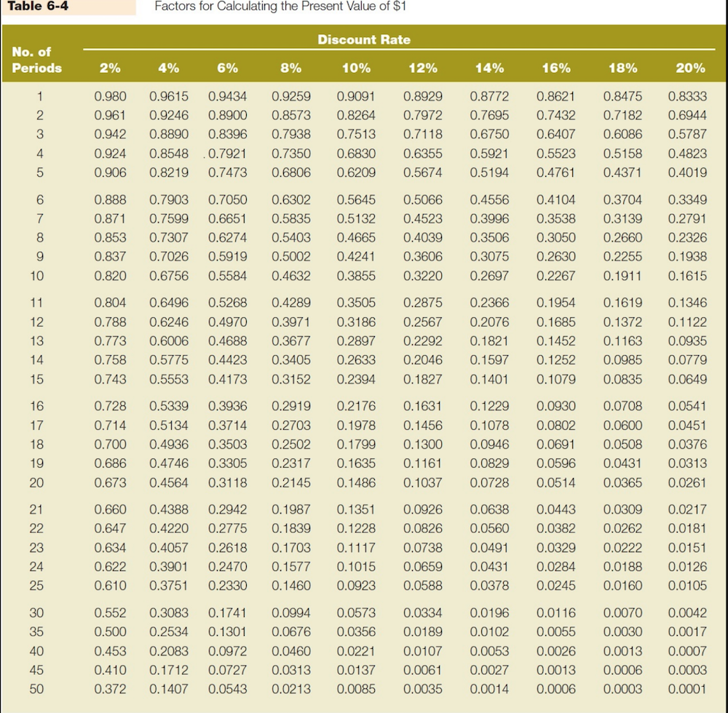Click 0.0573 under 10% at period 30
This screenshot has width=728, height=713.
pyautogui.click(x=356, y=613)
